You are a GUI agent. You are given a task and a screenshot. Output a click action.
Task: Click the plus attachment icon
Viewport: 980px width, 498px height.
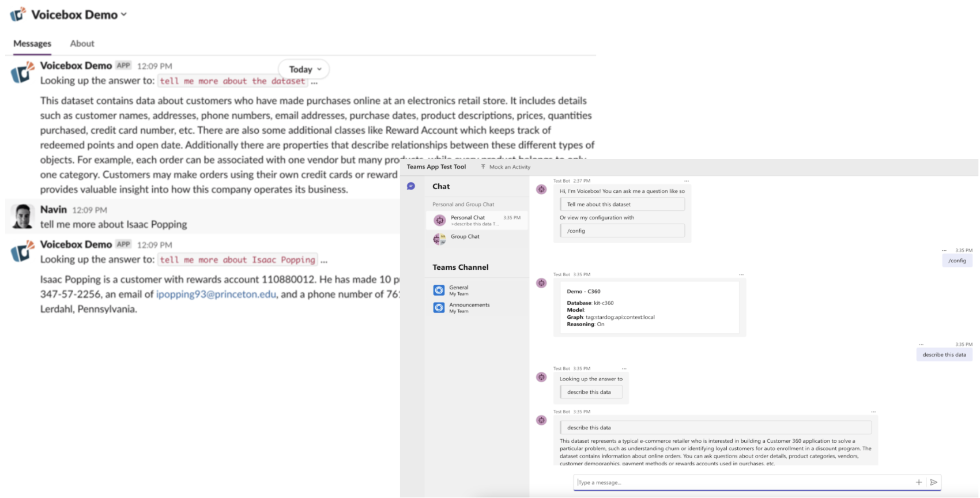tap(919, 482)
